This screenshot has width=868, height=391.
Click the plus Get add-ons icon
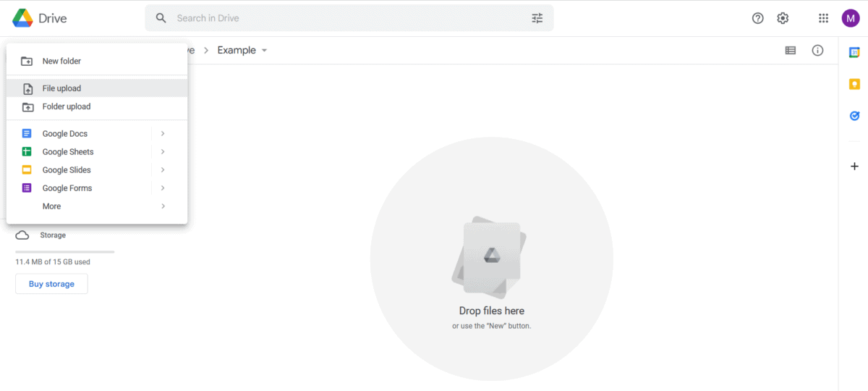(x=854, y=166)
